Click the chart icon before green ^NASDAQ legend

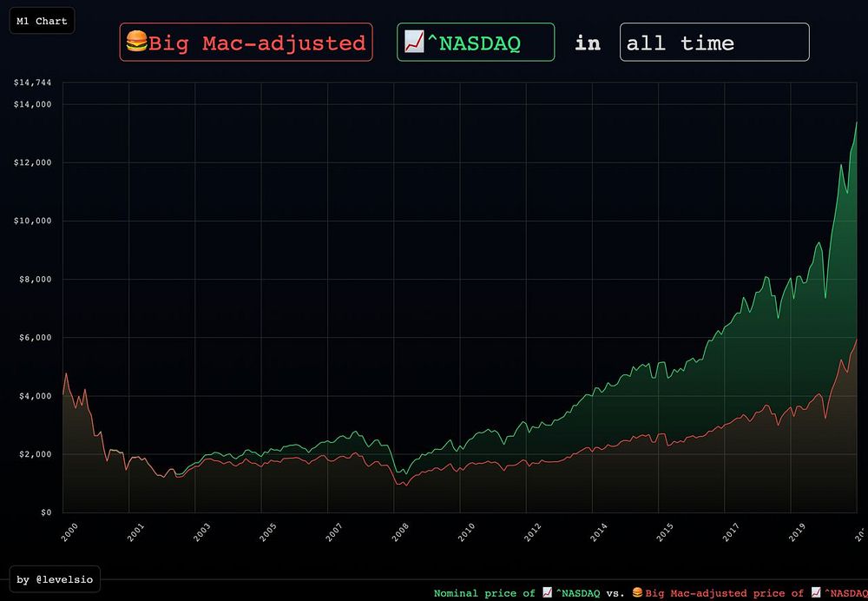[x=547, y=592]
